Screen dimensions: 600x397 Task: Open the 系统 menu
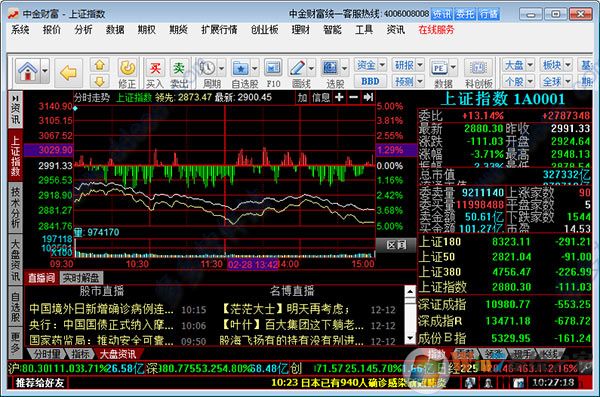pyautogui.click(x=20, y=30)
